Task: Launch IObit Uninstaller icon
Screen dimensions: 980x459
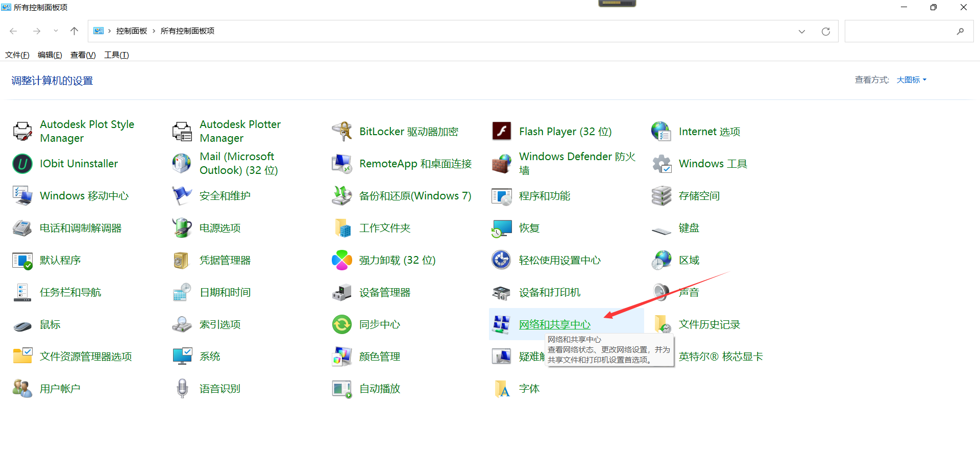Action: [22, 164]
